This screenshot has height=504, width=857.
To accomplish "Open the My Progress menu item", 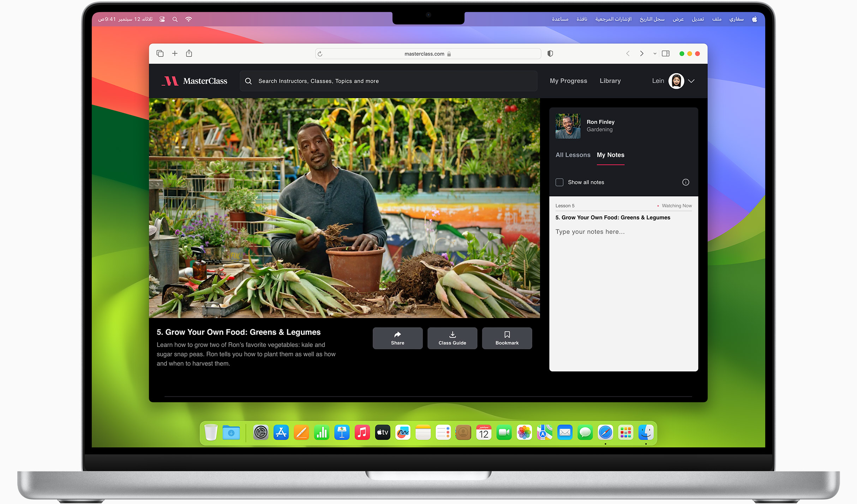I will [568, 81].
